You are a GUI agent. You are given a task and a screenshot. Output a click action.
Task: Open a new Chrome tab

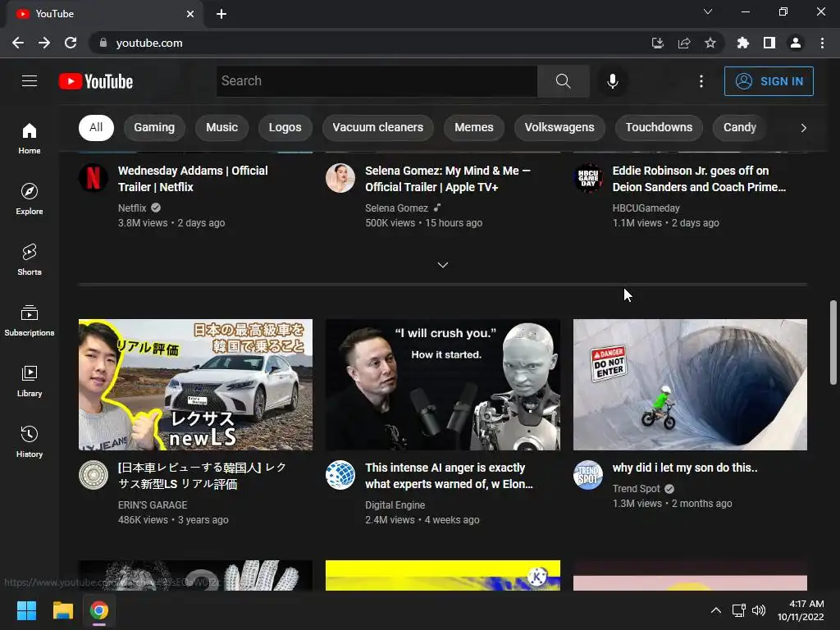(x=221, y=14)
